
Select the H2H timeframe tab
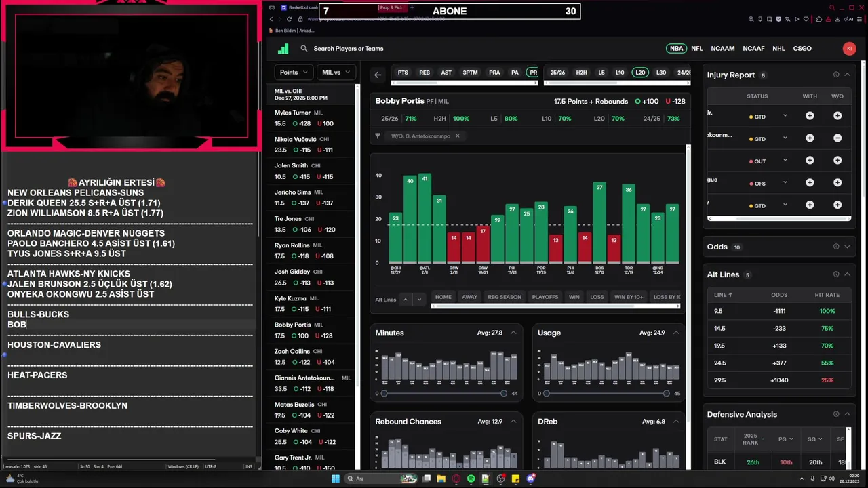click(x=581, y=73)
